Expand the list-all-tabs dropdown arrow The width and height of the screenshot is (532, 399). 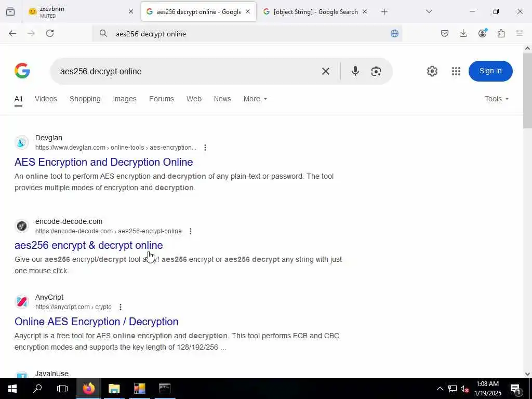coord(429,12)
